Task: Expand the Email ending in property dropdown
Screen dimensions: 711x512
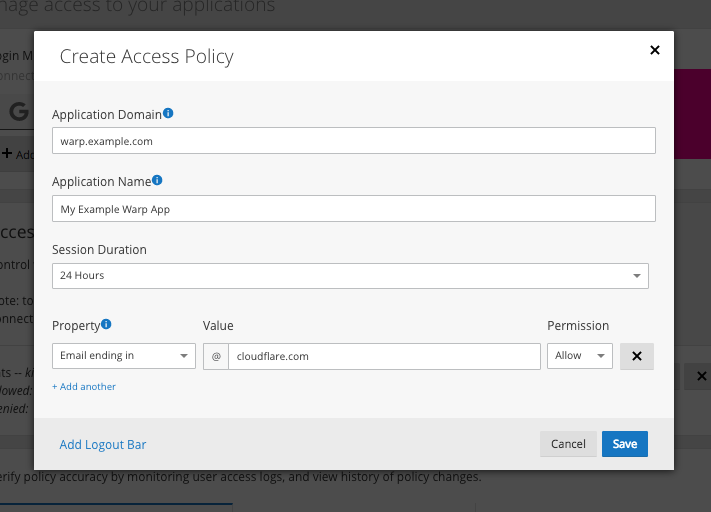Action: click(124, 356)
